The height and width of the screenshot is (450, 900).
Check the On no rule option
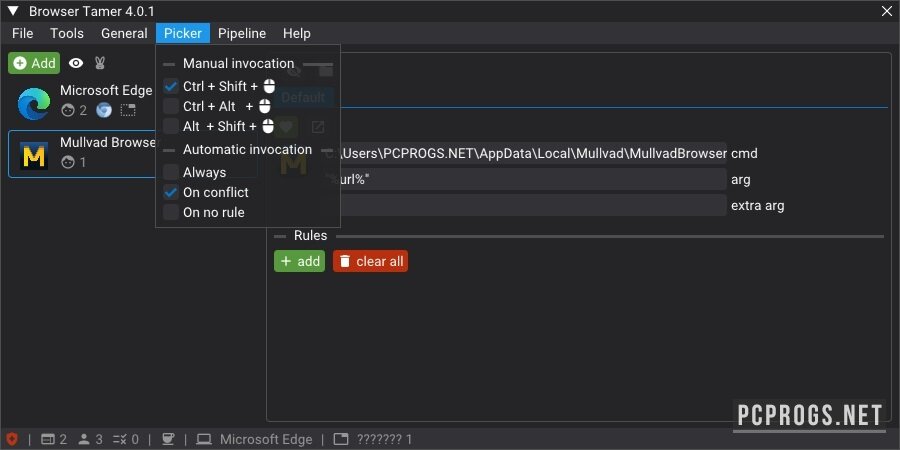click(x=171, y=212)
